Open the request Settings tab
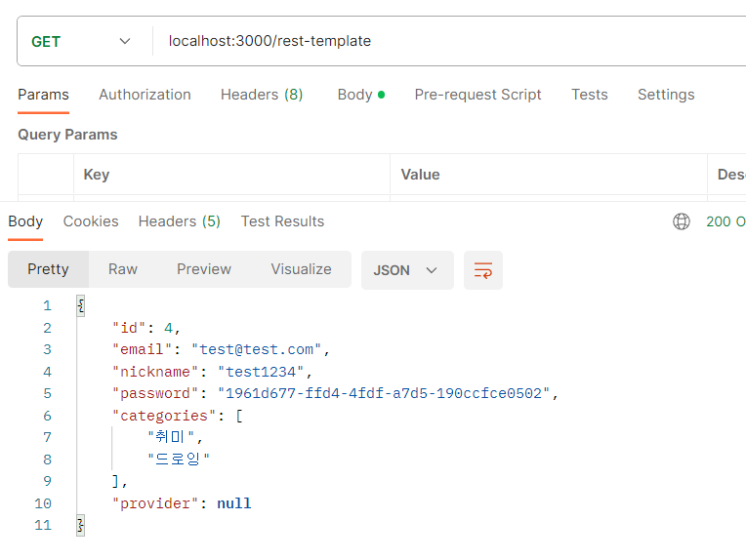The image size is (746, 560). (666, 95)
